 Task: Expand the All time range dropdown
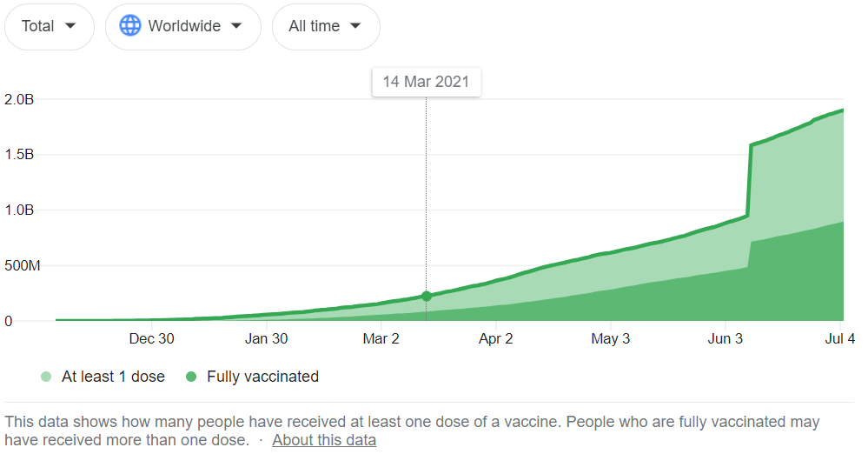pyautogui.click(x=326, y=27)
